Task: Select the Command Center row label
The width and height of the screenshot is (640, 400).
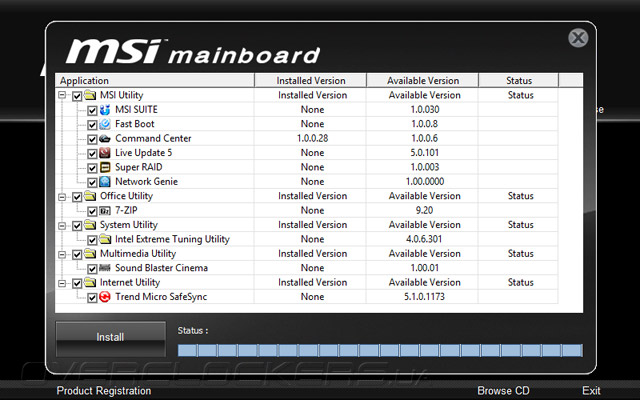Action: click(x=153, y=138)
